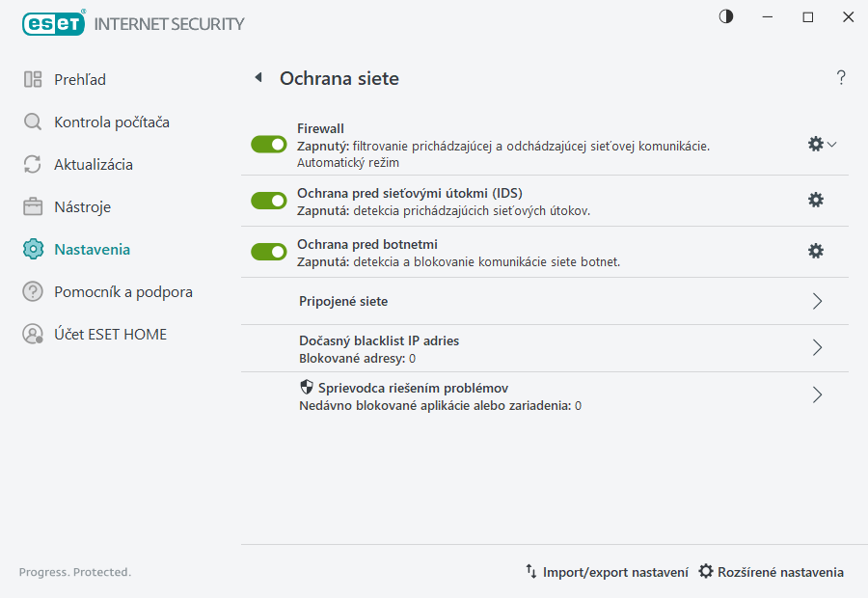Expand the Firewall gear dropdown arrow
The width and height of the screenshot is (868, 598).
pos(831,143)
